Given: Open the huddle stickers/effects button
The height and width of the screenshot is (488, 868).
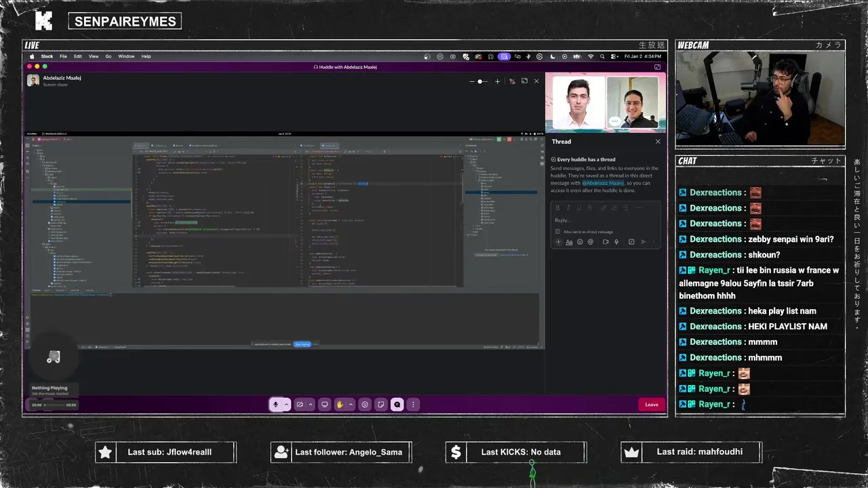Looking at the screenshot, I should 381,405.
